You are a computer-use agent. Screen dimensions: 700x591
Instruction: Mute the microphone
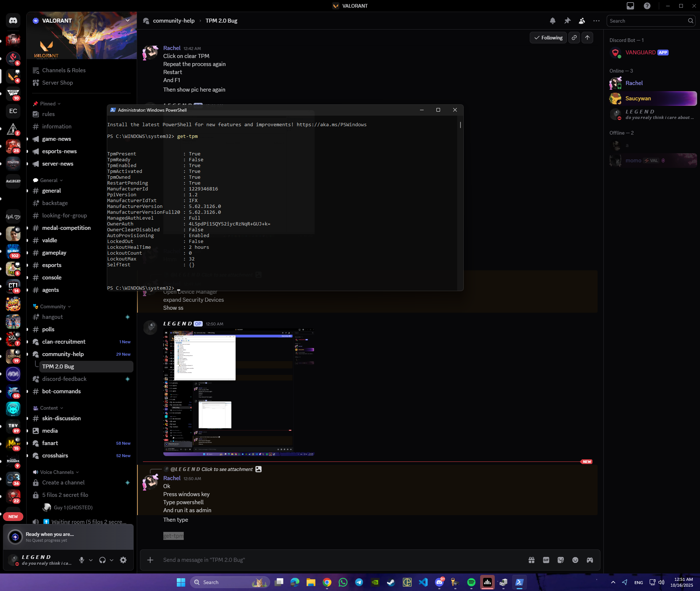(82, 560)
